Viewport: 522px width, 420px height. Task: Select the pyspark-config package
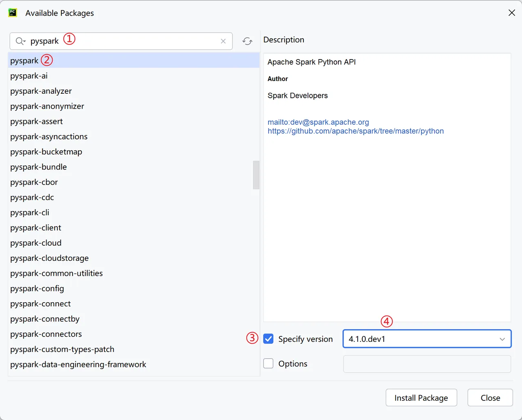click(134, 288)
